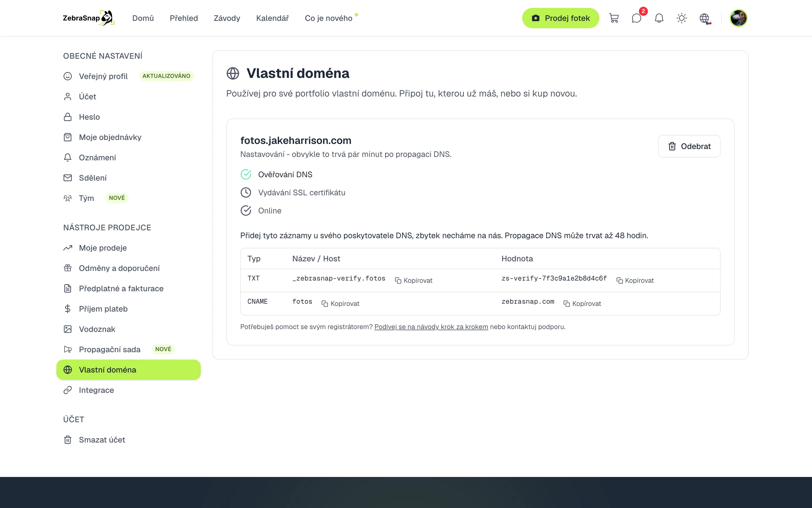The width and height of the screenshot is (812, 508).
Task: Click envelope icon beside Sdělení
Action: pos(68,178)
